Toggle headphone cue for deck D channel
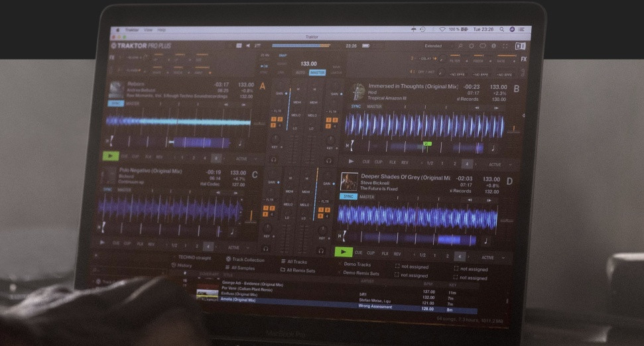 321,251
